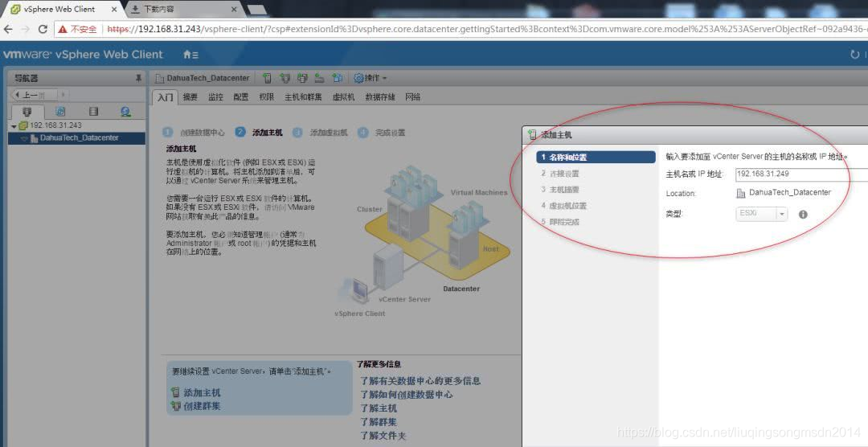This screenshot has height=447, width=868.
Task: Open Networking navigator view icon
Action: click(125, 111)
